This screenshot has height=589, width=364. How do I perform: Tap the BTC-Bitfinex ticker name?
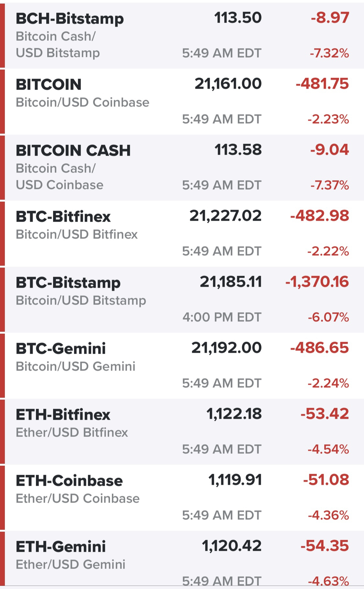click(63, 216)
